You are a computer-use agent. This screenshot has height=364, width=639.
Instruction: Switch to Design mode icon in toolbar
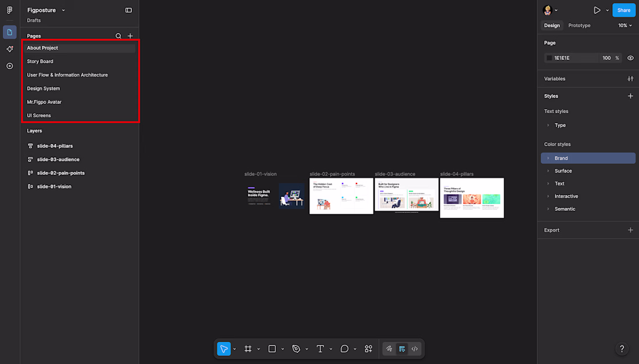(402, 349)
